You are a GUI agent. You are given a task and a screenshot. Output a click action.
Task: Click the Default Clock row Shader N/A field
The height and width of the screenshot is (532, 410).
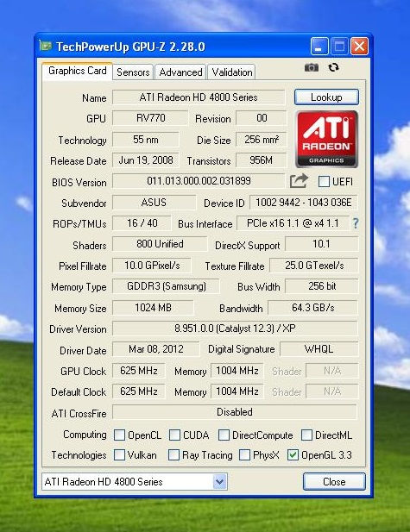coord(331,391)
